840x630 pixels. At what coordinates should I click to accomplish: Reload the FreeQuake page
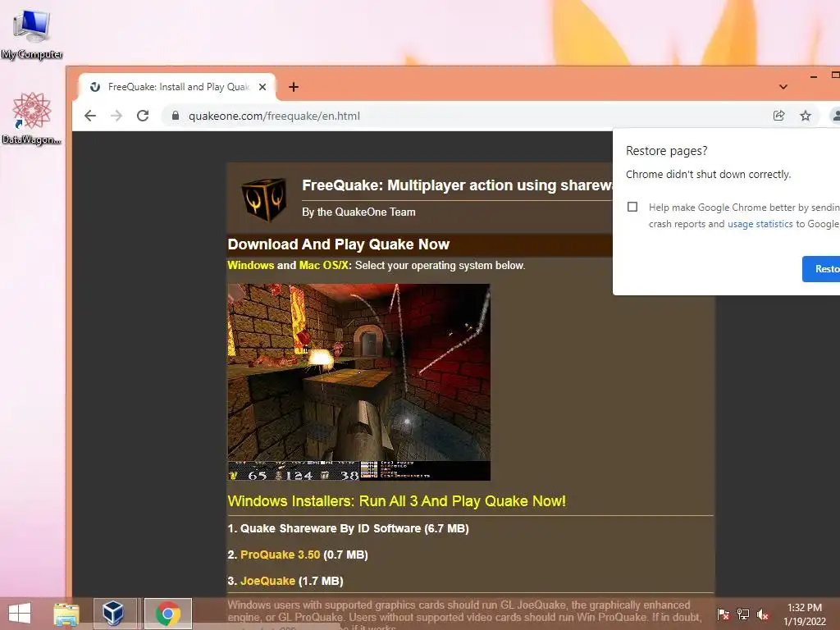coord(143,116)
